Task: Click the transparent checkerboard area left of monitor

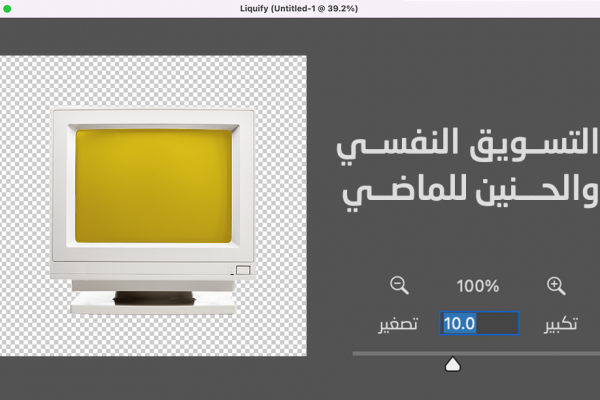Action: pyautogui.click(x=25, y=200)
